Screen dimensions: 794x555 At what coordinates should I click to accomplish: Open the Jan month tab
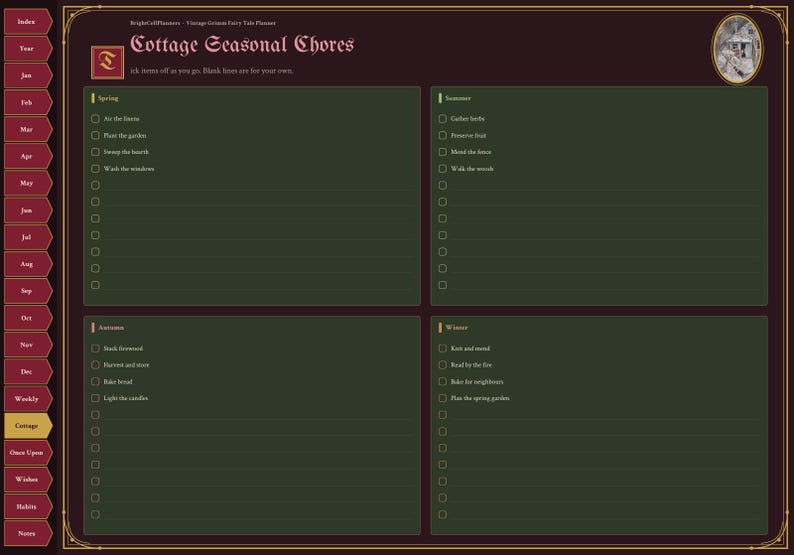click(28, 75)
